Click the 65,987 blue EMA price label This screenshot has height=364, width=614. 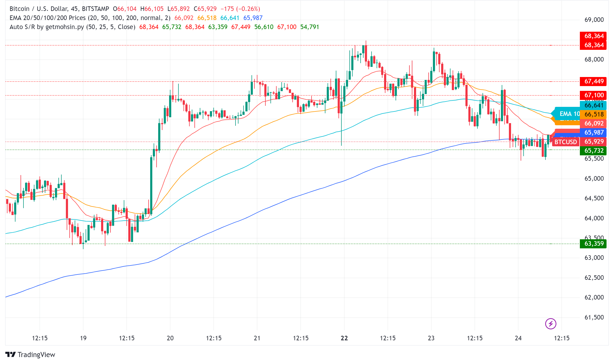tap(593, 132)
